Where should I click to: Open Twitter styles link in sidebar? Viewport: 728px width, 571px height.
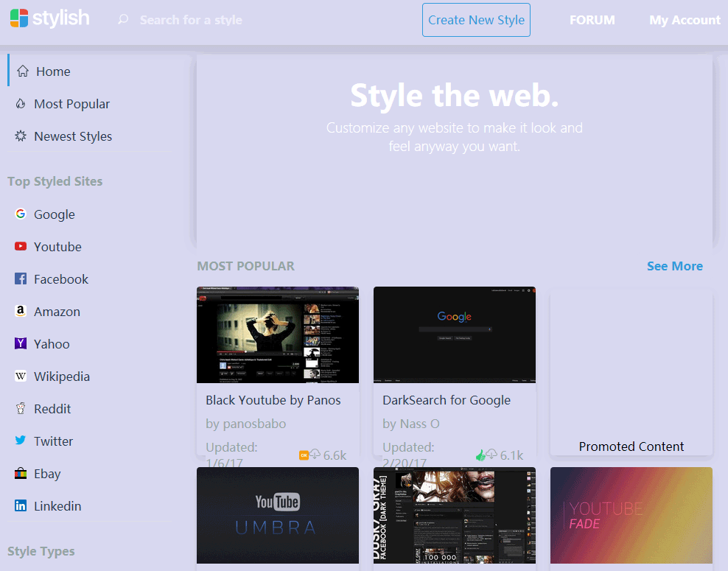[x=53, y=441]
